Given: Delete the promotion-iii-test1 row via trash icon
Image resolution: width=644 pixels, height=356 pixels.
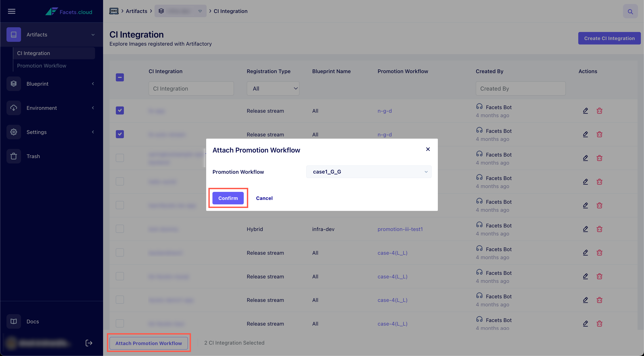Looking at the screenshot, I should point(599,229).
